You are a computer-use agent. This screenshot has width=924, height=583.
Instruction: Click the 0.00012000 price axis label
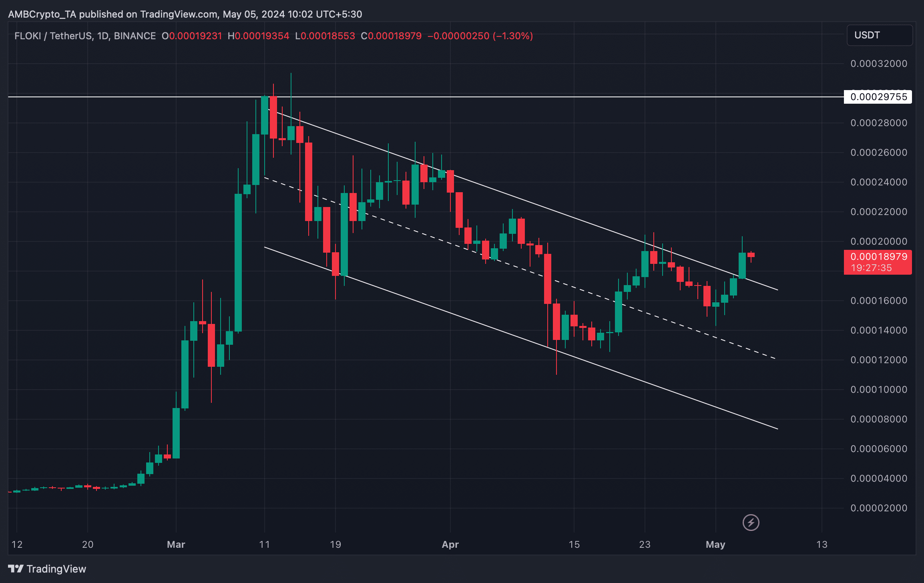point(879,360)
